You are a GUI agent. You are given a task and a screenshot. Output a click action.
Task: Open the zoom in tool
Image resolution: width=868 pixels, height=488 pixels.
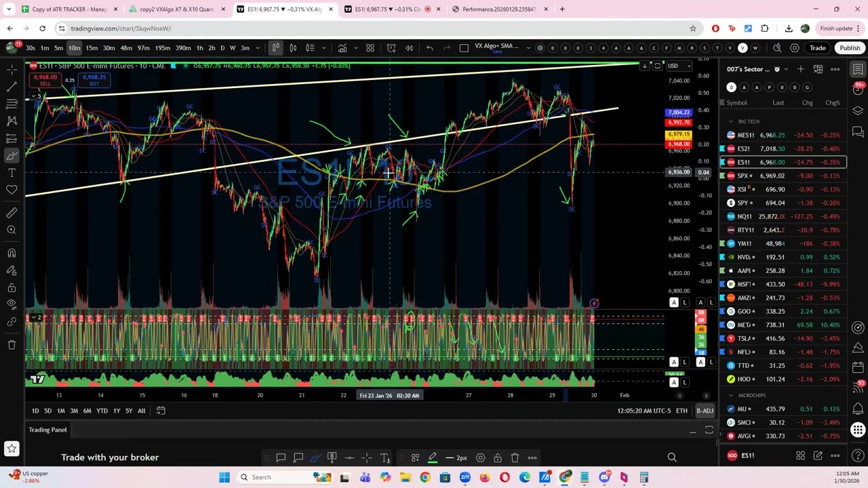pyautogui.click(x=12, y=230)
